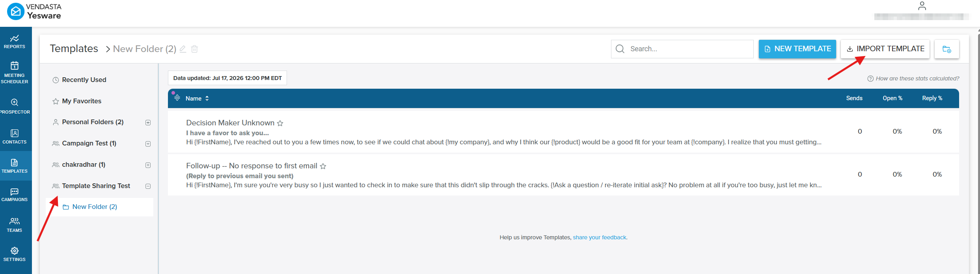Image resolution: width=980 pixels, height=274 pixels.
Task: Click the reorder icon in table header
Action: tap(177, 98)
